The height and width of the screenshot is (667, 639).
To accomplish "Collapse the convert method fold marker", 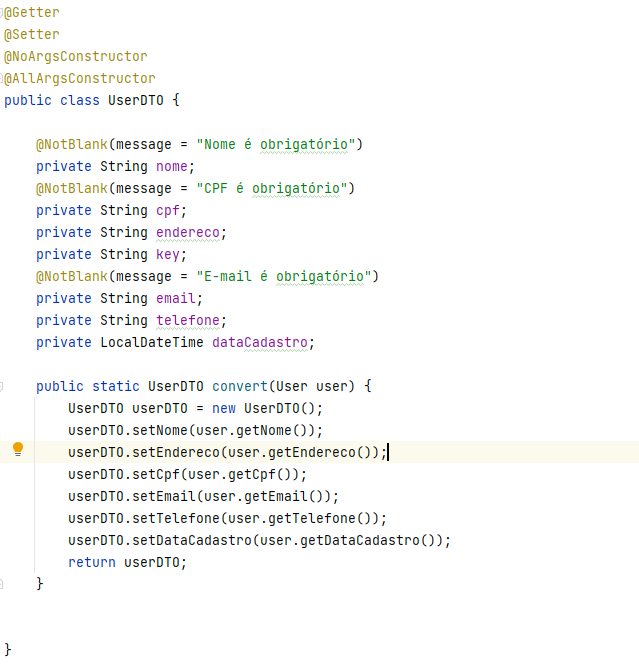I will click(1, 386).
